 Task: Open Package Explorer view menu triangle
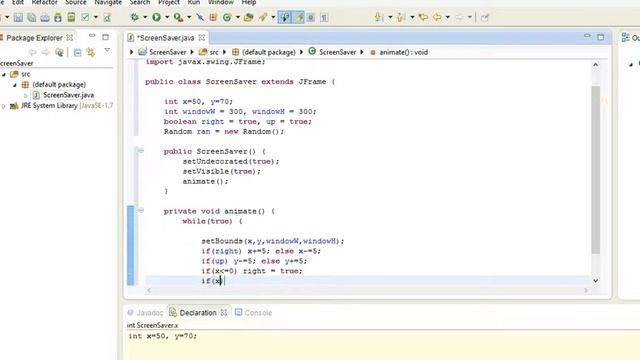pyautogui.click(x=107, y=51)
